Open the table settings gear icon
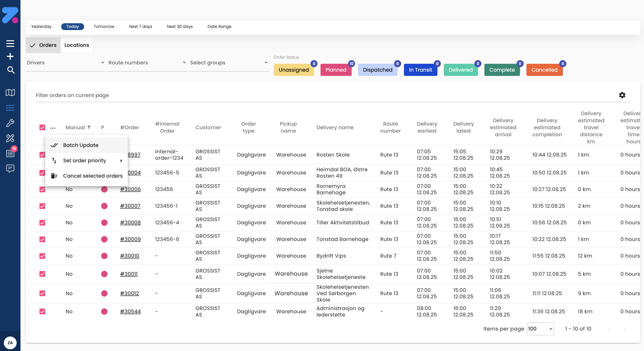644x351 pixels. point(622,95)
